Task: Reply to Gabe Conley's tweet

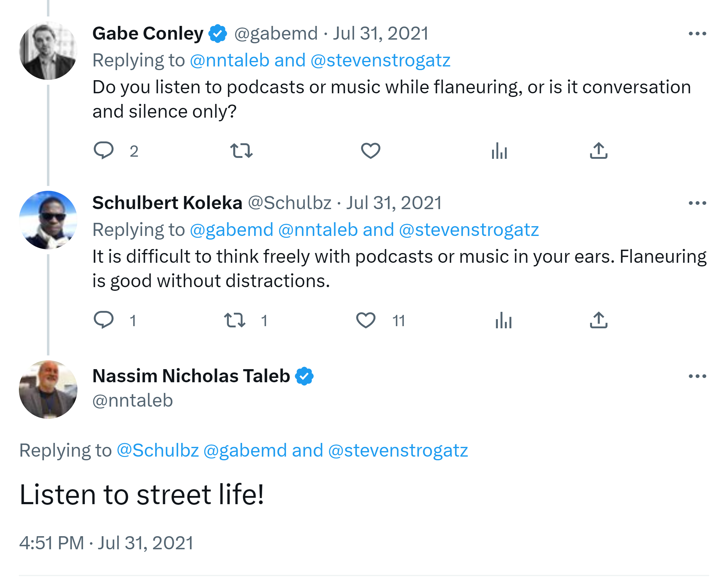Action: tap(104, 150)
